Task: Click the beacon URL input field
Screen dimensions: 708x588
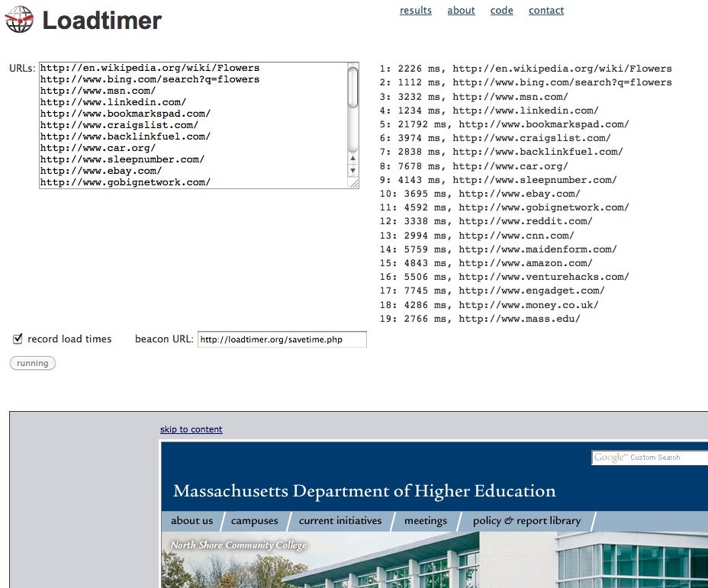Action: coord(282,339)
